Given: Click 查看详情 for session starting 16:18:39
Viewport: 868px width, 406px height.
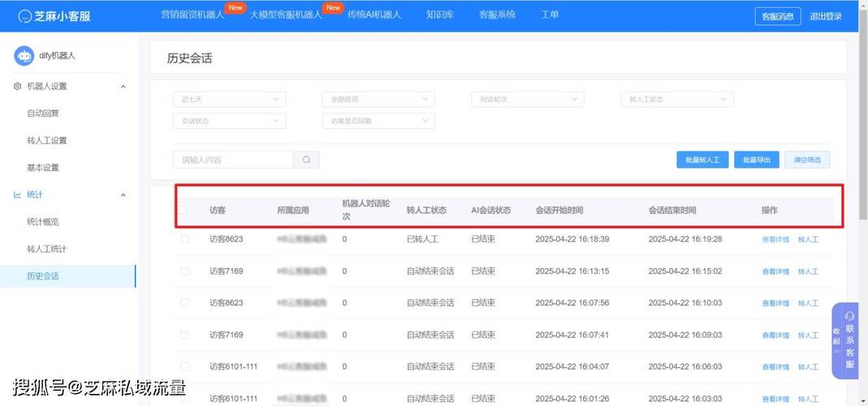Looking at the screenshot, I should point(775,240).
